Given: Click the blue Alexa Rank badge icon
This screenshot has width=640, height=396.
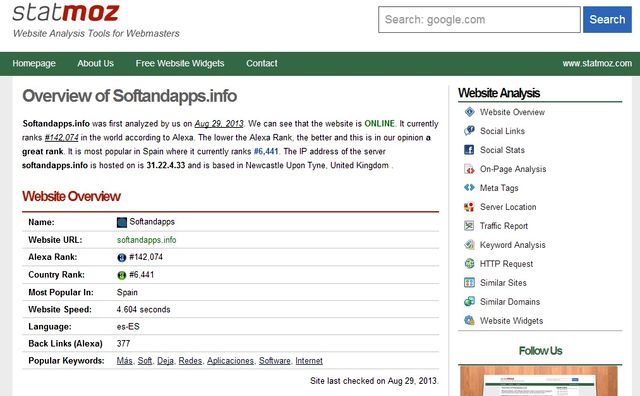Looking at the screenshot, I should (x=122, y=258).
